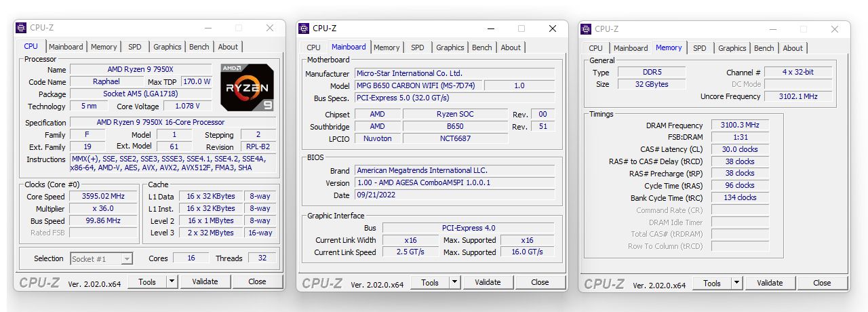Screen dimensions: 868x312
Task: Click Validate button in the Memory window
Action: 770,283
